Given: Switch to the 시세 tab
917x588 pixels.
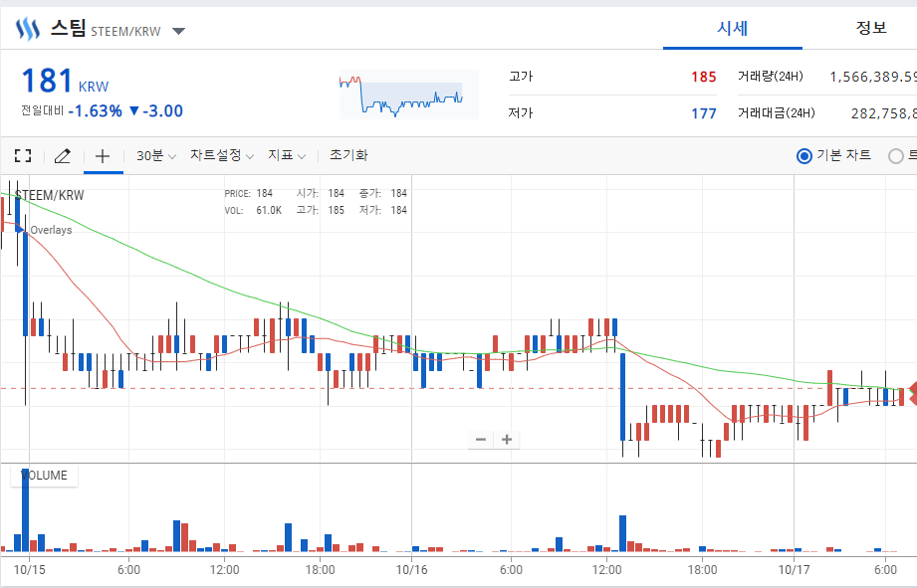Looking at the screenshot, I should tap(732, 28).
